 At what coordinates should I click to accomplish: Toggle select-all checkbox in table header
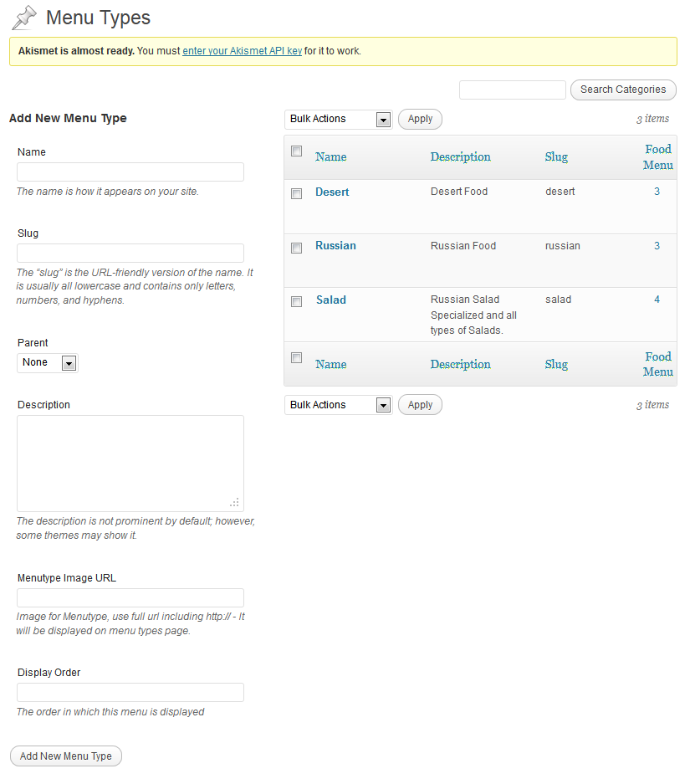point(296,151)
